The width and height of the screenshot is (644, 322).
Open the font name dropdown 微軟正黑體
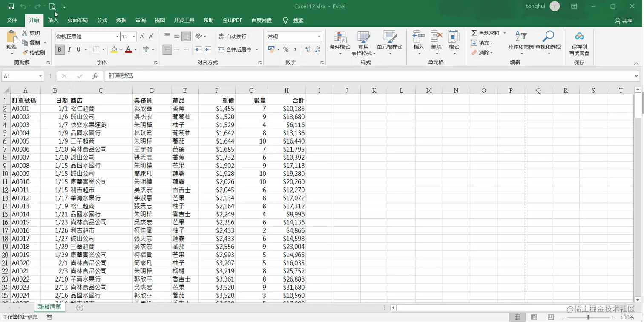pos(117,37)
